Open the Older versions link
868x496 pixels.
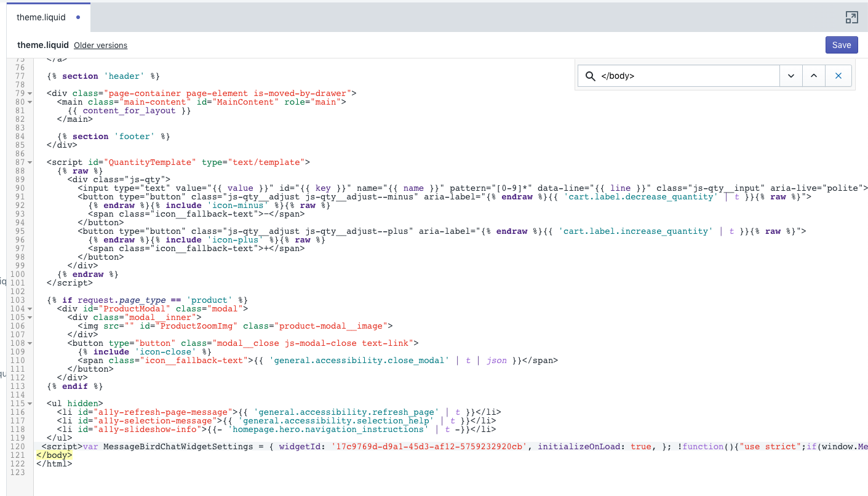(x=100, y=46)
